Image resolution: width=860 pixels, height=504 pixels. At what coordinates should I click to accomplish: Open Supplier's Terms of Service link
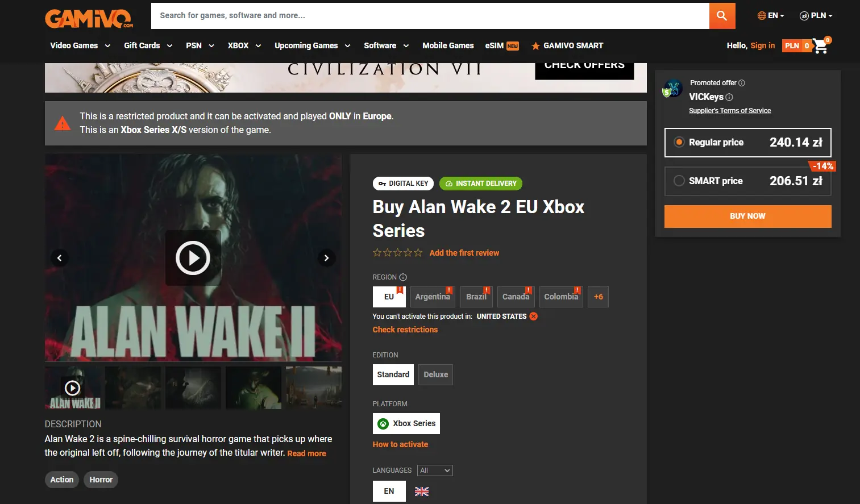click(x=730, y=111)
